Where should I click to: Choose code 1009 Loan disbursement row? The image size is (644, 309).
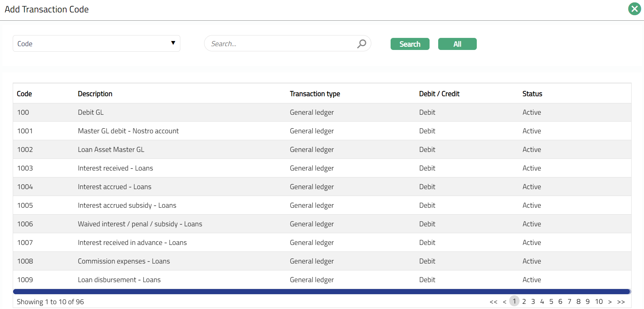click(x=119, y=280)
